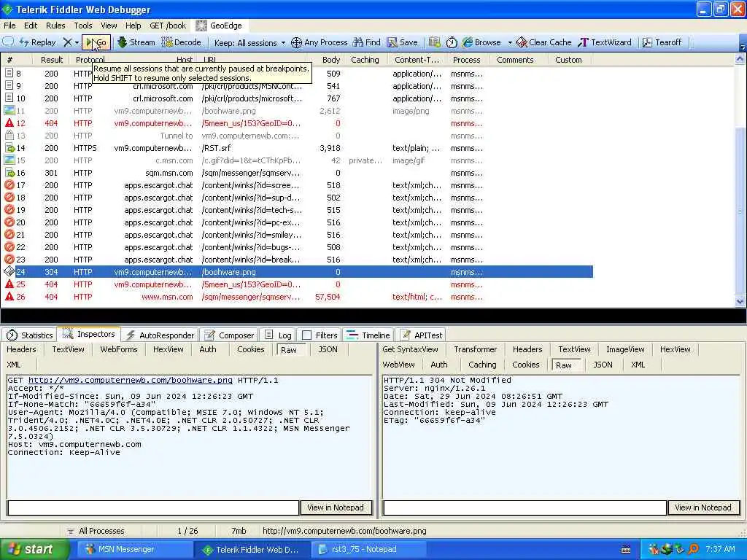Viewport: 747px width, 560px height.
Task: Open the File menu
Action: tap(9, 26)
